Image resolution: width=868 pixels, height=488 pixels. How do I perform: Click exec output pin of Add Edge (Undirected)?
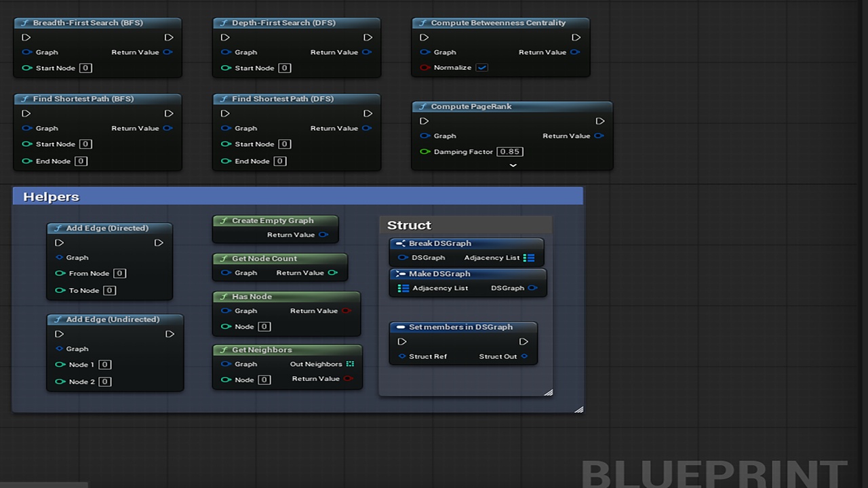[170, 334]
